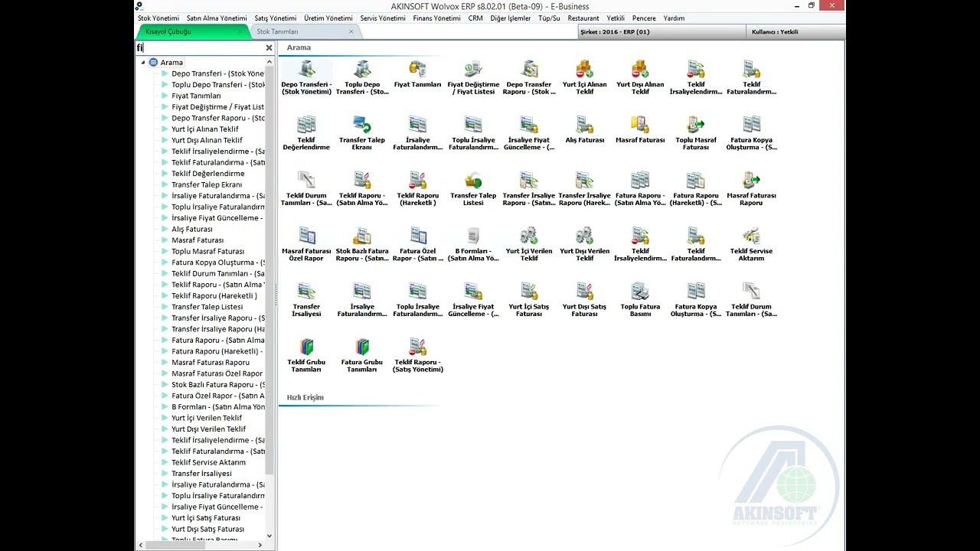The image size is (980, 551).
Task: Select Transfer Talep Ekranı tree row
Action: click(207, 184)
